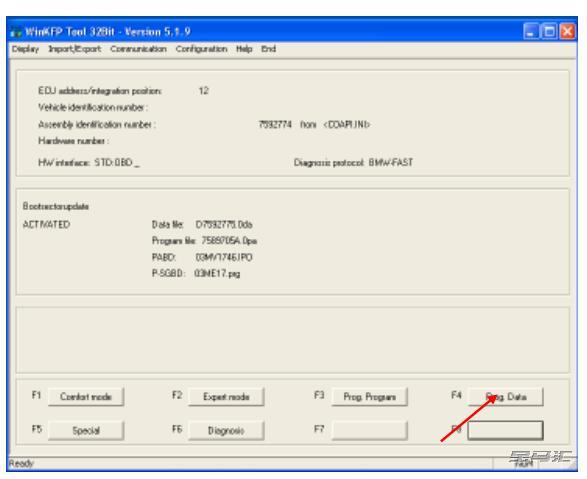Click the End menu item

click(268, 49)
